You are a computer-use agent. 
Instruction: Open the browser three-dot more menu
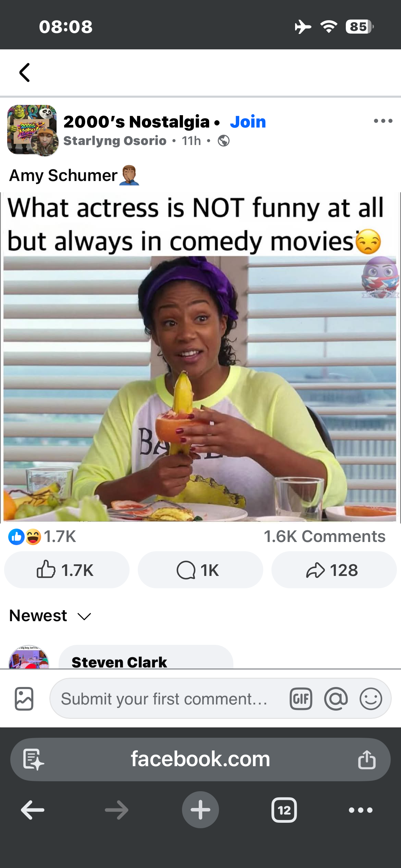tap(361, 810)
